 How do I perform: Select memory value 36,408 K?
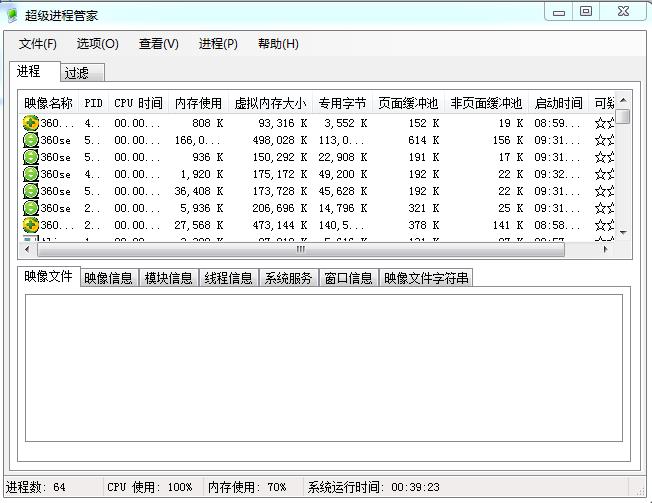point(199,191)
